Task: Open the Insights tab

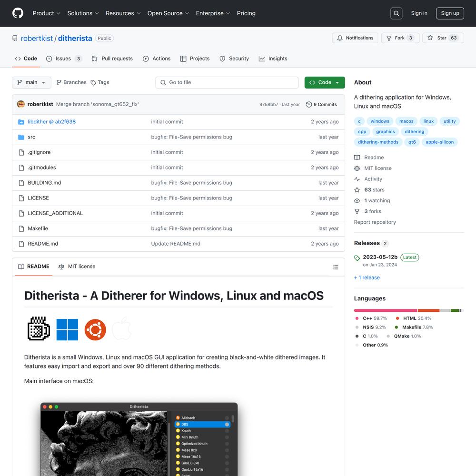Action: (x=273, y=59)
